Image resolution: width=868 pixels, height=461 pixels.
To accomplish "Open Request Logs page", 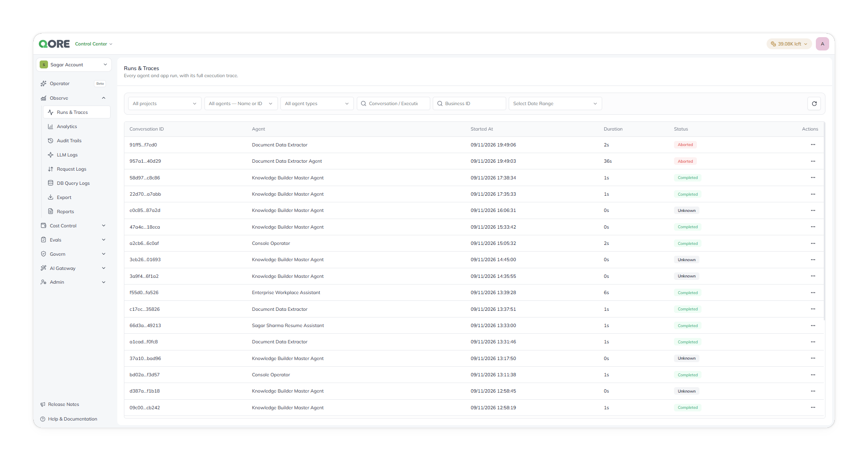I will point(77,169).
